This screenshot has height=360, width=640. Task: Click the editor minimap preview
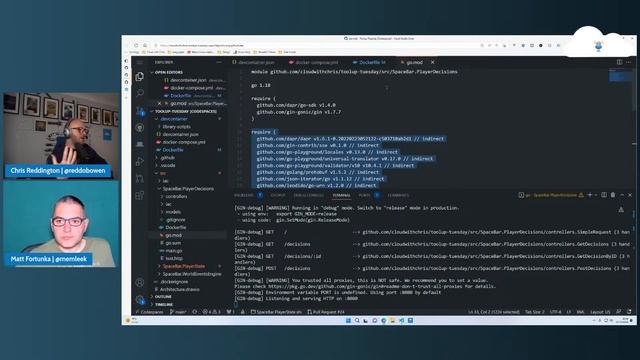(x=620, y=75)
